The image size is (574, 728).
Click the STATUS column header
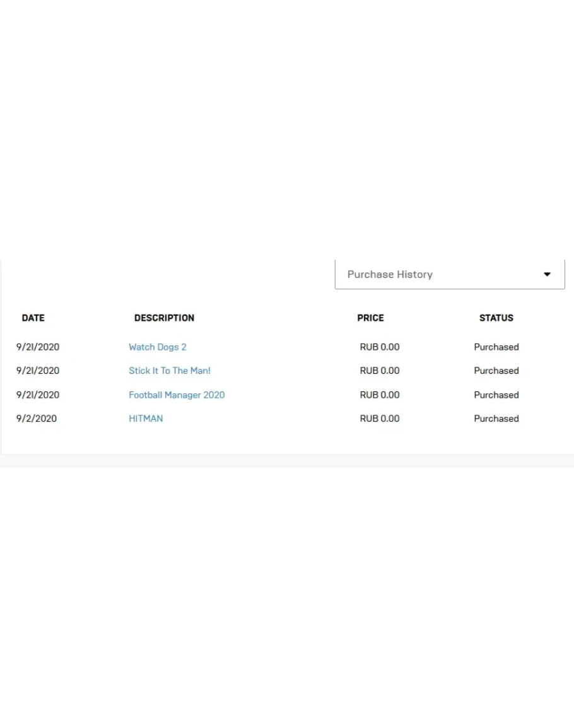click(496, 318)
